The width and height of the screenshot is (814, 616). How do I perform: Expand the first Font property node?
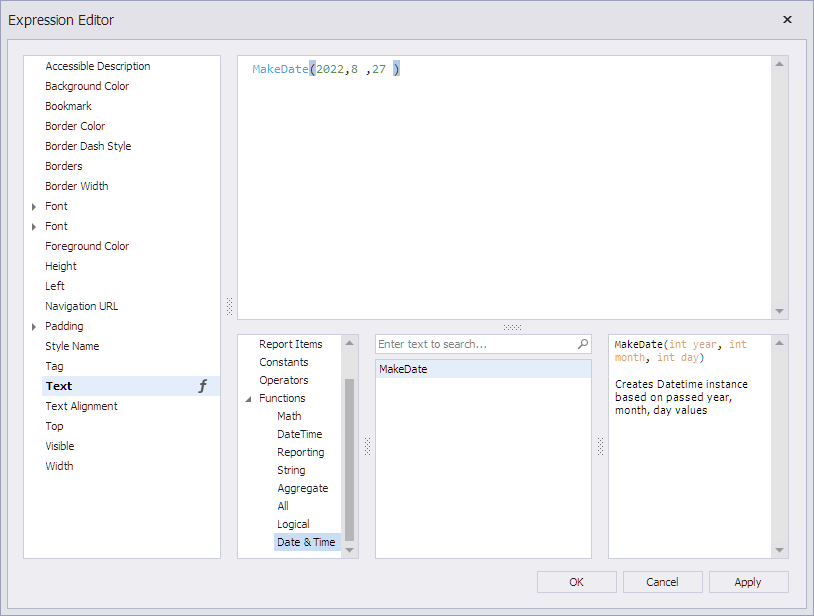click(33, 206)
